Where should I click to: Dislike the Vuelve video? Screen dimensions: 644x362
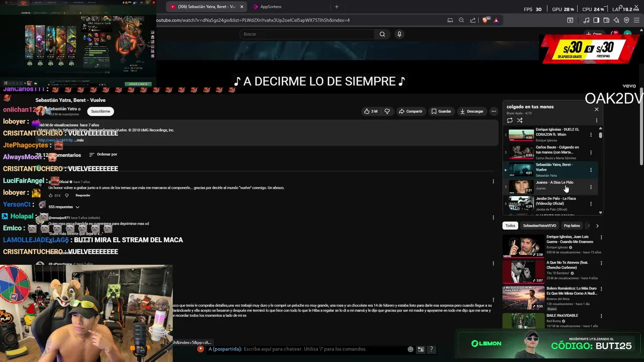click(387, 111)
